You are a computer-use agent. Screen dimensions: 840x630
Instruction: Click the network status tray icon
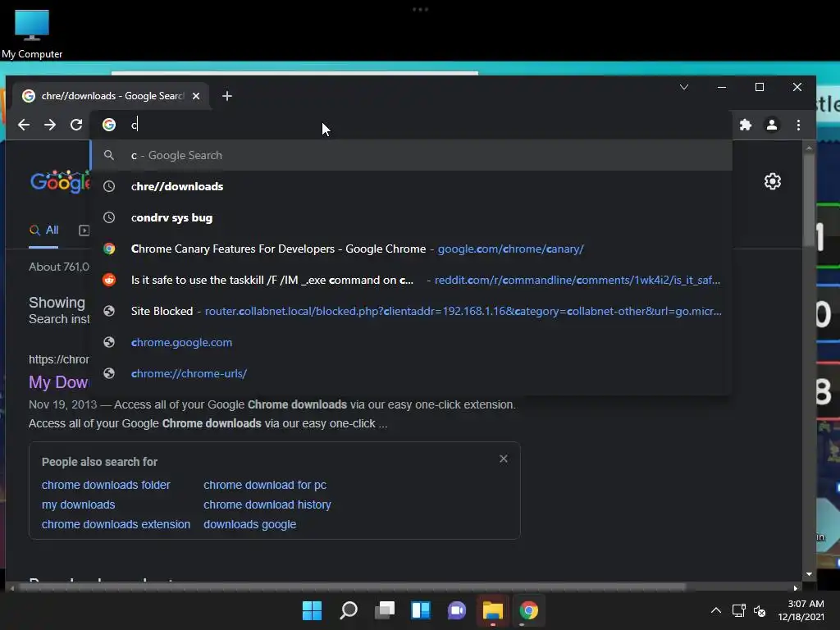[x=739, y=610]
